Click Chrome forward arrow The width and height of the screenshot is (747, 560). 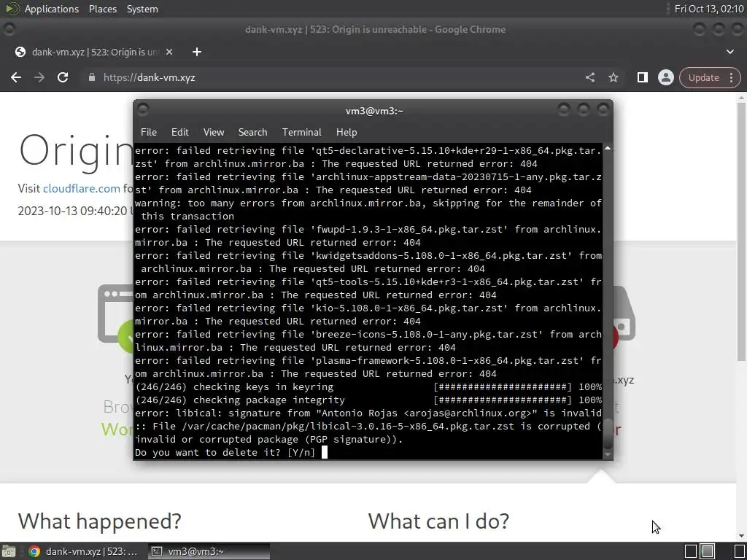click(39, 77)
